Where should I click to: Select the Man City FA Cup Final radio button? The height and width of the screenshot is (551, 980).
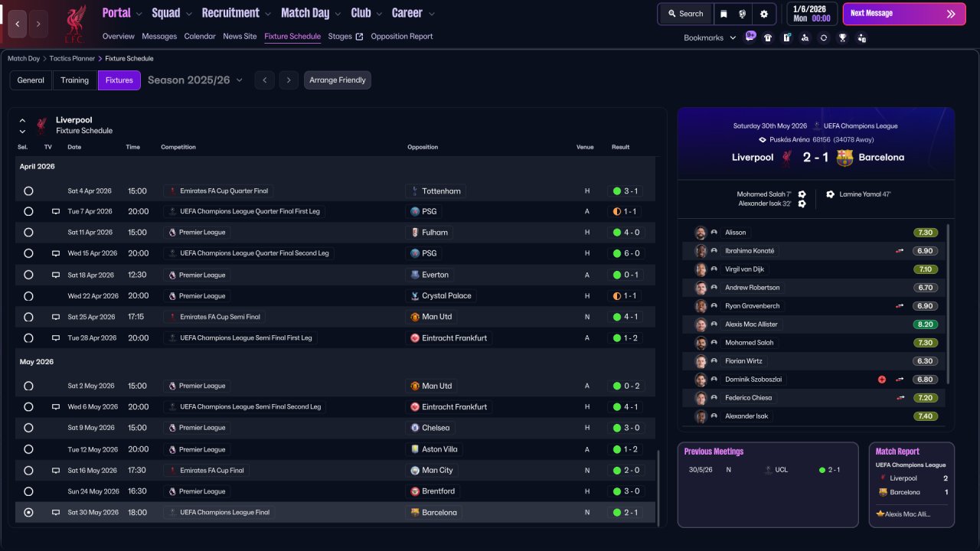pyautogui.click(x=28, y=471)
